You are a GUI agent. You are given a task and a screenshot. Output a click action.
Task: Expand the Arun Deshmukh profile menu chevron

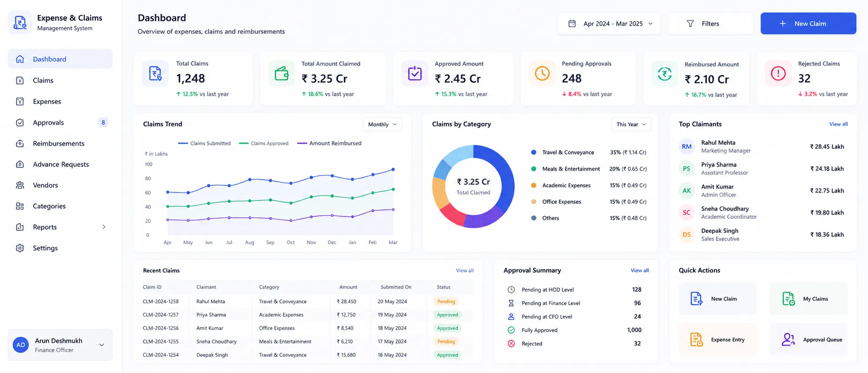[102, 345]
